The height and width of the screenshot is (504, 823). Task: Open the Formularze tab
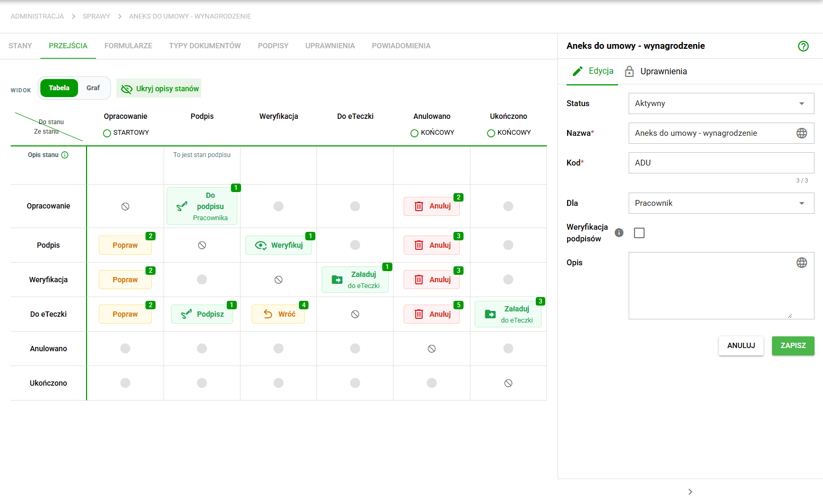click(x=128, y=46)
